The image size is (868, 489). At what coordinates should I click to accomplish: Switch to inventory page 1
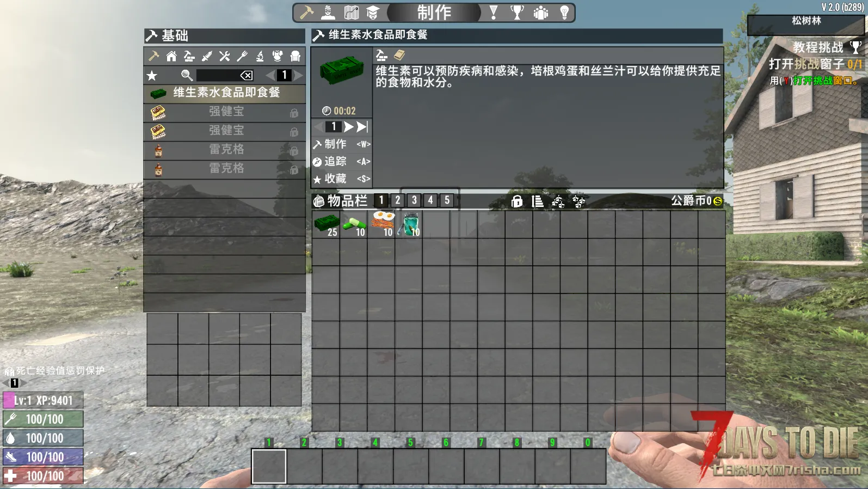pyautogui.click(x=381, y=200)
